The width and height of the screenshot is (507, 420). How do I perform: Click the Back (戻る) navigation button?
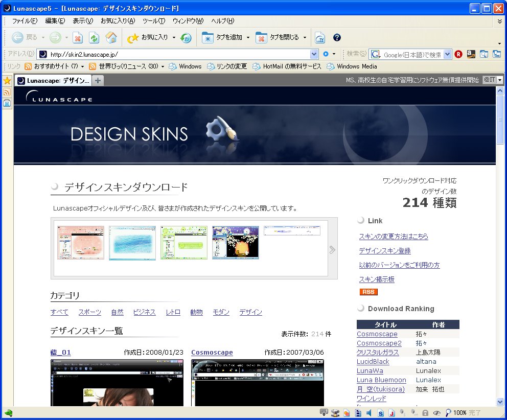pyautogui.click(x=24, y=37)
